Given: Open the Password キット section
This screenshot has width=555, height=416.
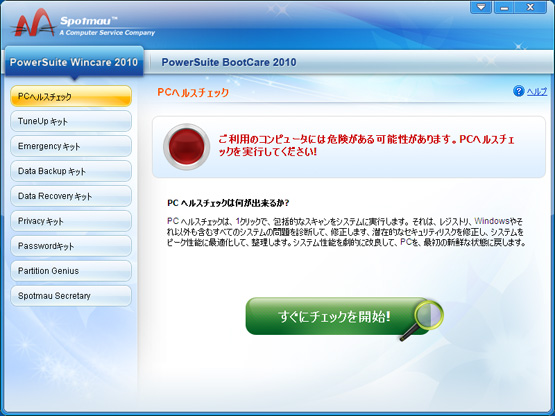Looking at the screenshot, I should pyautogui.click(x=71, y=246).
